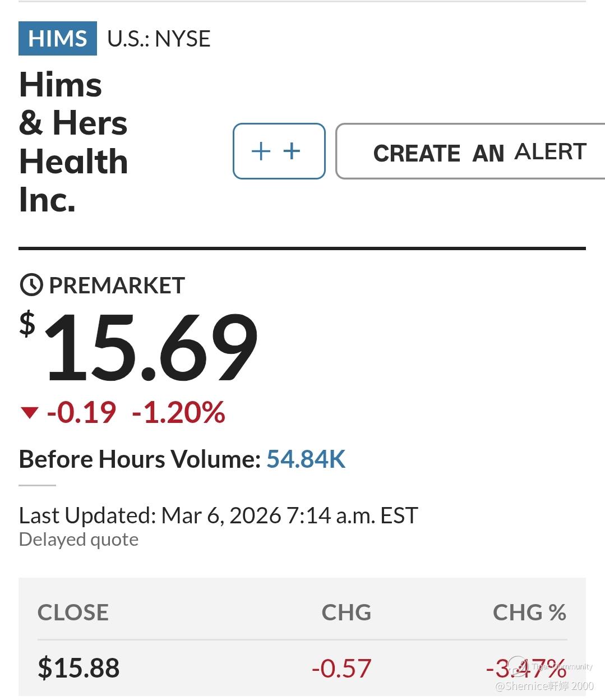Click the Tiger Community watermark logo

(518, 666)
